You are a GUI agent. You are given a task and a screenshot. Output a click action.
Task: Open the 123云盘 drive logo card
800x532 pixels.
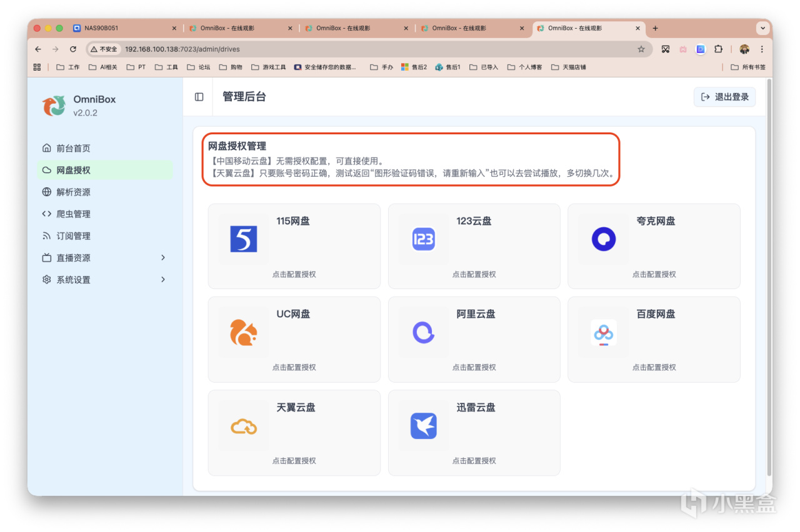(474, 246)
